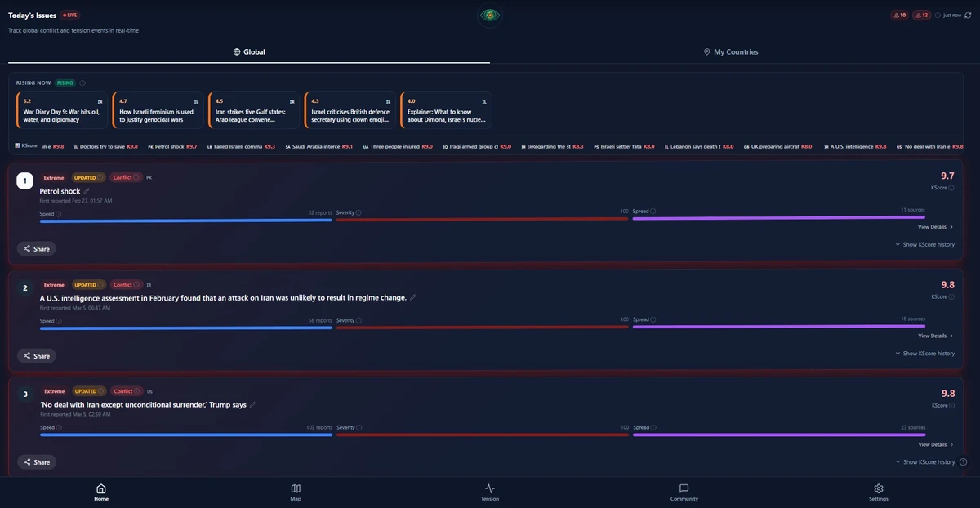Click the info icon beside the RISING badge
Viewport: 980px width, 508px height.
(x=82, y=82)
